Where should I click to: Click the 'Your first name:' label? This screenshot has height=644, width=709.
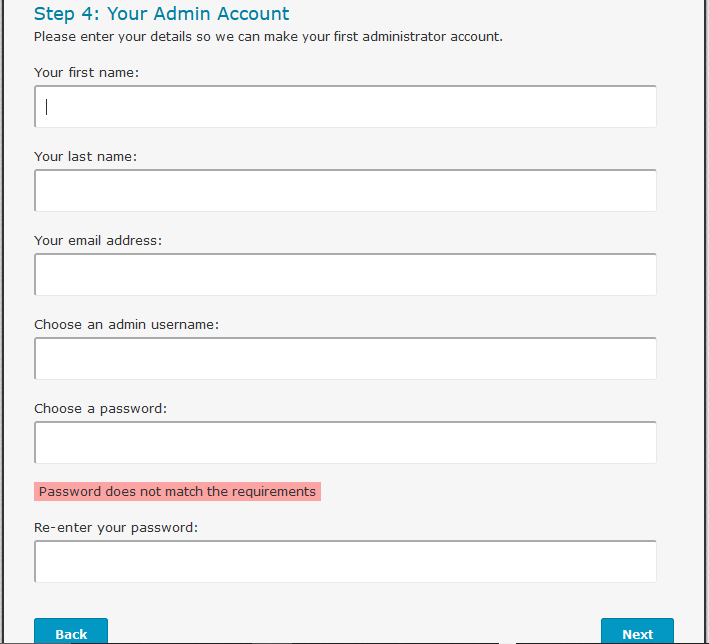[x=86, y=73]
